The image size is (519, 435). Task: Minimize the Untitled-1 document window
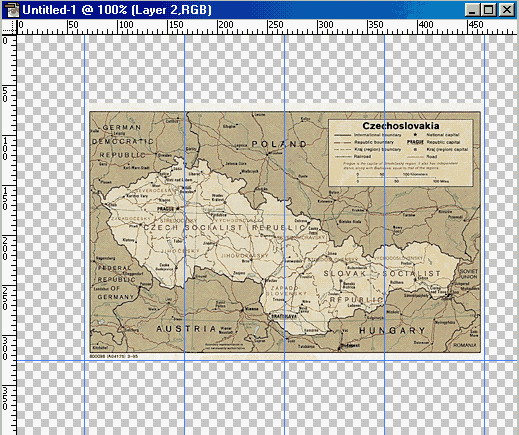pos(472,10)
